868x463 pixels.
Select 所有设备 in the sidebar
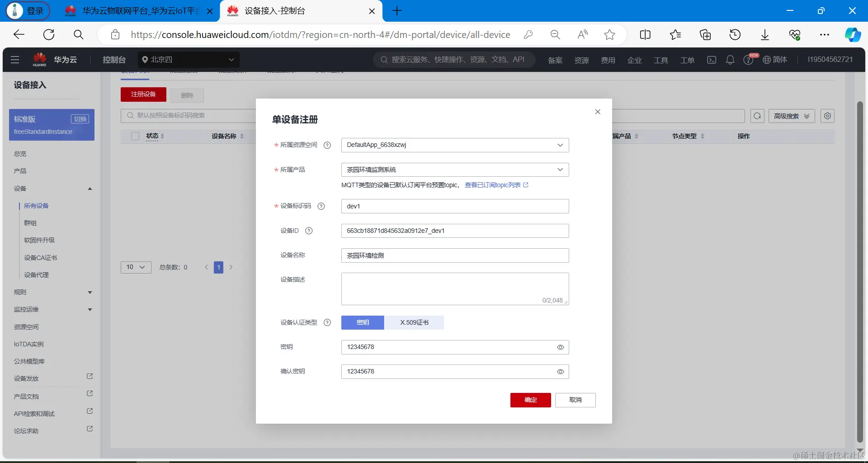pos(36,206)
